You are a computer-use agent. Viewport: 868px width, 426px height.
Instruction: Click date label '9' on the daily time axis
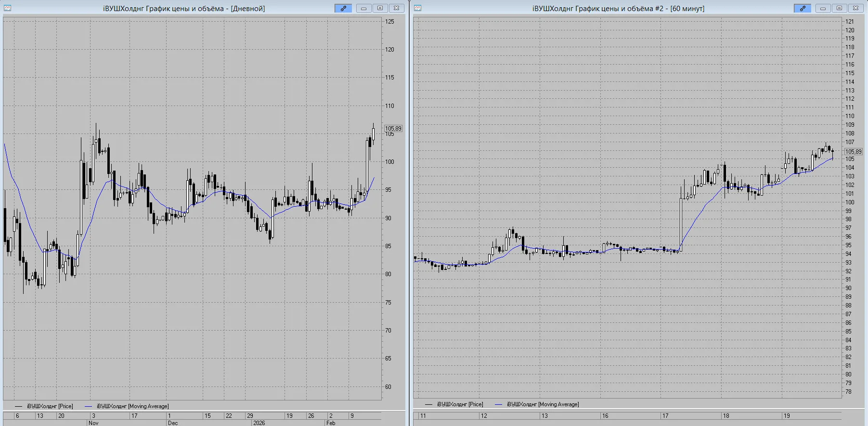[352, 415]
